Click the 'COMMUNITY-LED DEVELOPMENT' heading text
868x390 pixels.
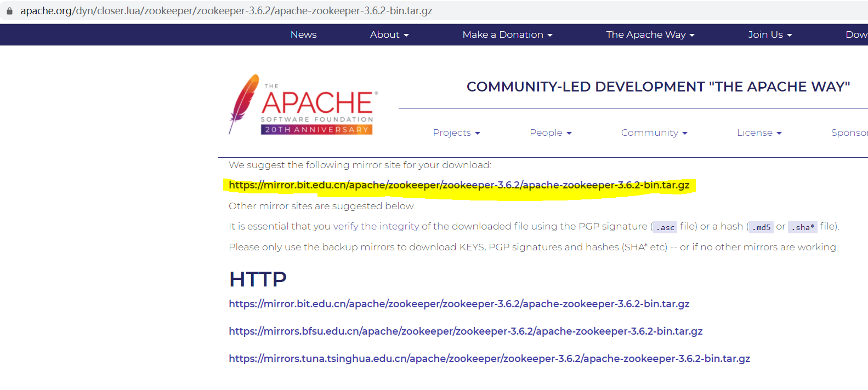pos(658,87)
